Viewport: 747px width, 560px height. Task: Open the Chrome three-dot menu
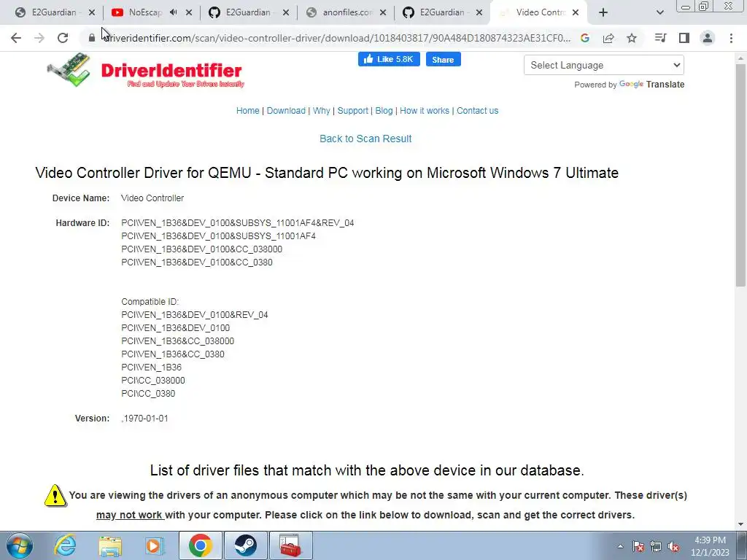pos(731,38)
